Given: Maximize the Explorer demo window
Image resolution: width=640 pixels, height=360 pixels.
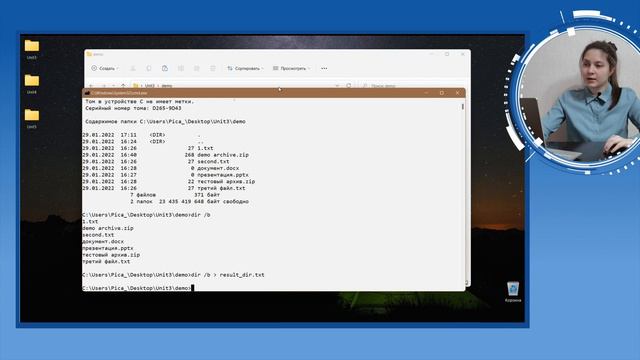Looking at the screenshot, I should [447, 54].
